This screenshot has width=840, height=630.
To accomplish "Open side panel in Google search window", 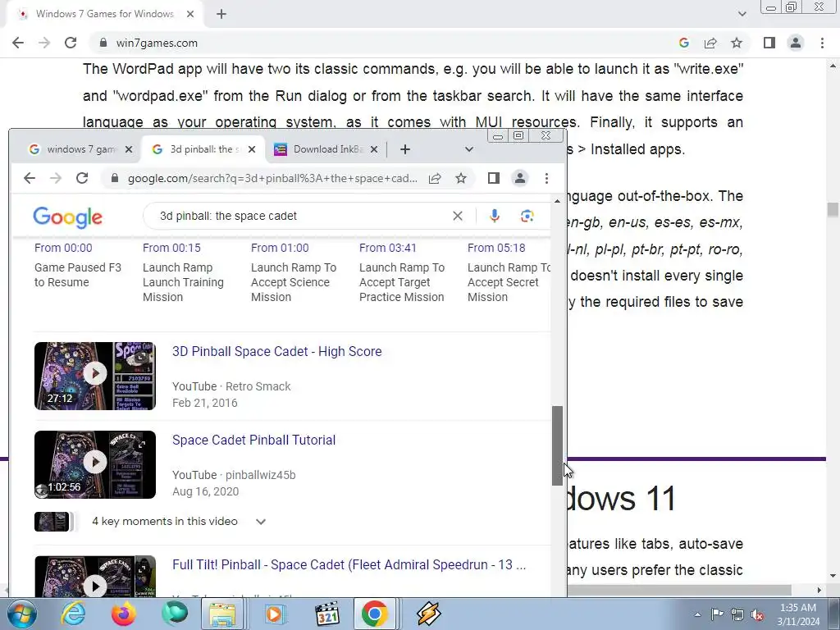I will point(493,178).
